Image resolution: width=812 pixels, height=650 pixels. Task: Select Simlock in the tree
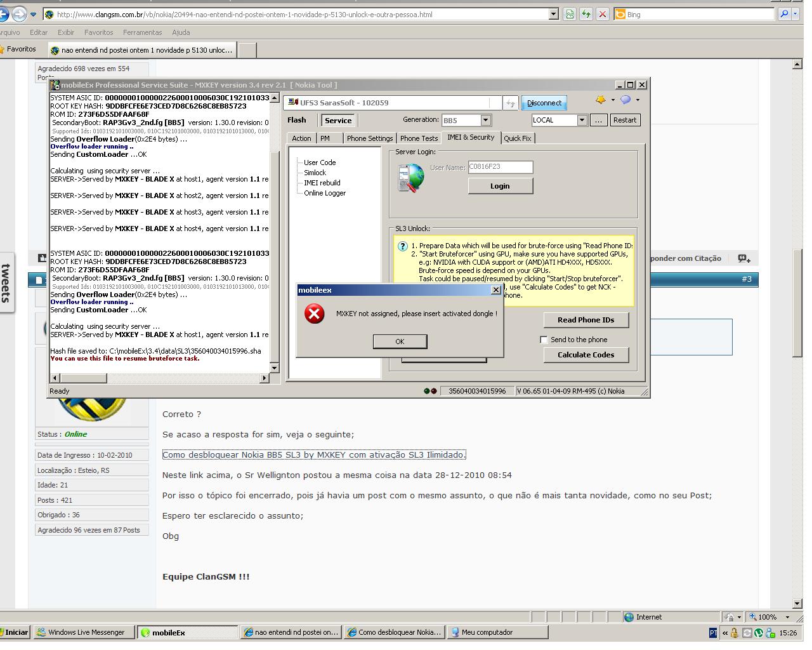click(315, 173)
